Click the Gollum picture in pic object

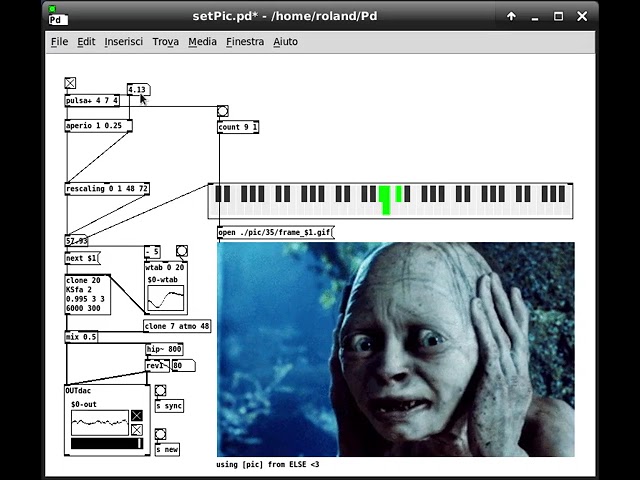click(396, 349)
